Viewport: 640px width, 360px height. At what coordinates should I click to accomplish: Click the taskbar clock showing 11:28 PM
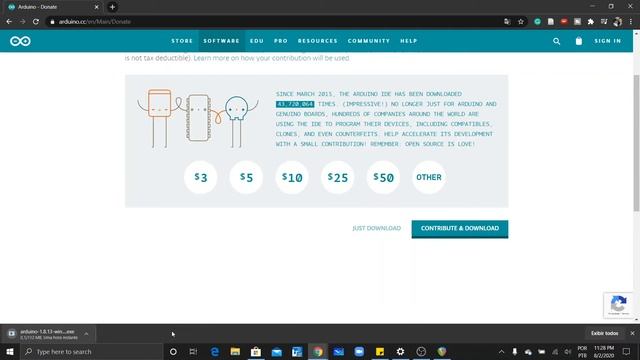pyautogui.click(x=604, y=351)
